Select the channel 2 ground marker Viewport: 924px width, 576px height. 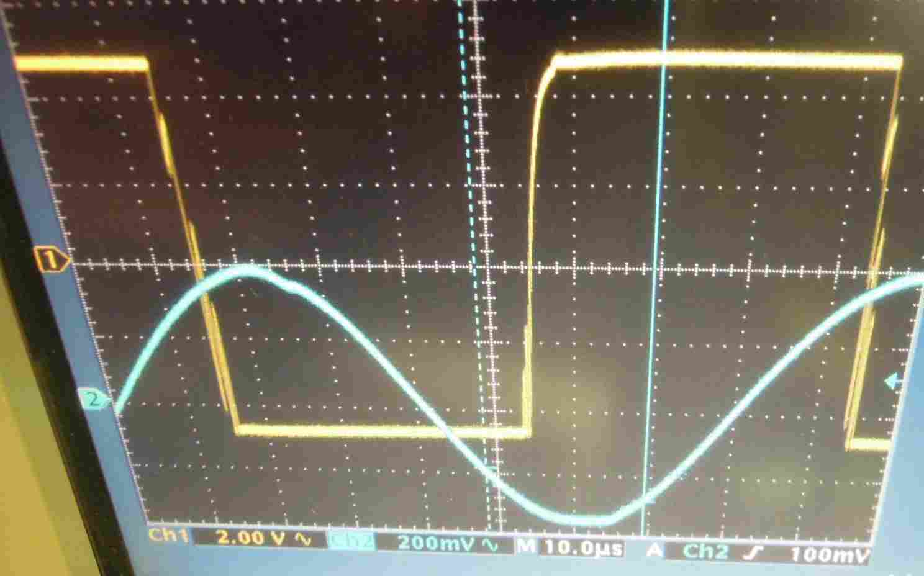click(x=96, y=400)
